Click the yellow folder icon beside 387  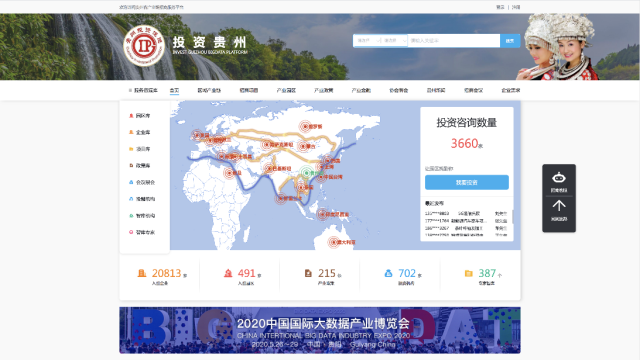pyautogui.click(x=469, y=273)
